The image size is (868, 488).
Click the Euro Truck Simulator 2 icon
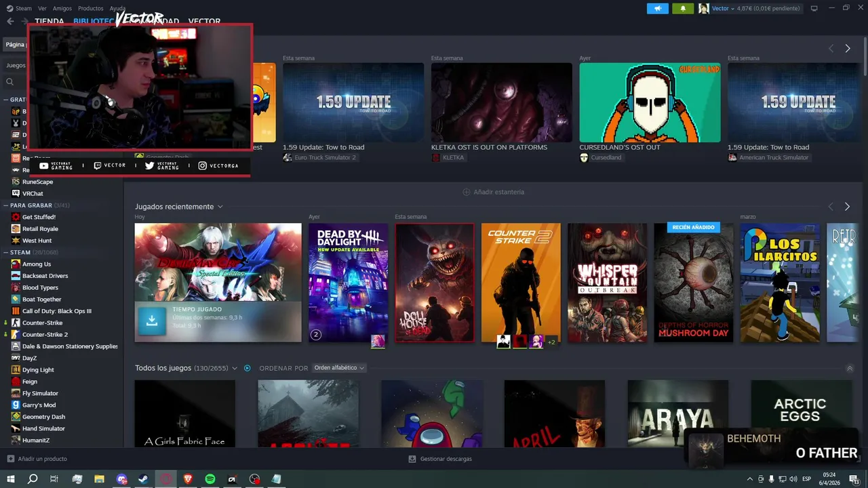[x=288, y=157]
